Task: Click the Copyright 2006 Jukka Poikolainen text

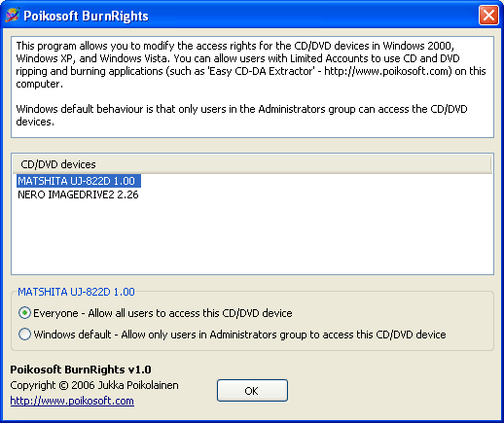Action: [94, 385]
